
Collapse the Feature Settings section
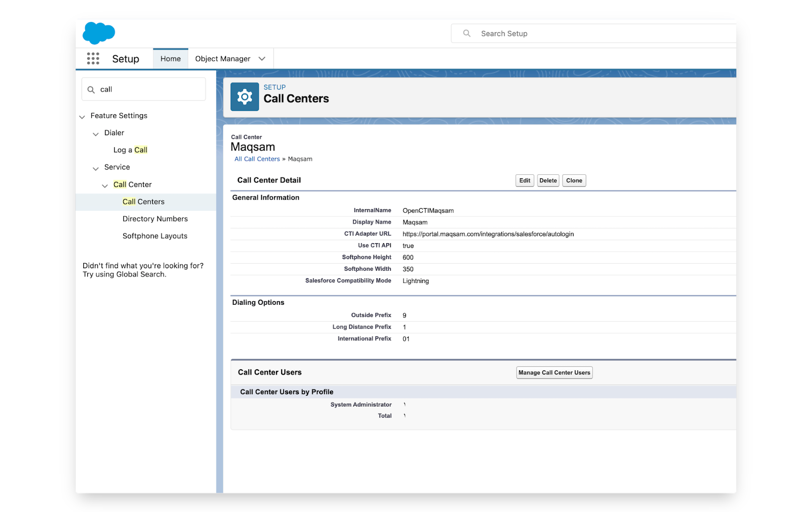pos(82,117)
